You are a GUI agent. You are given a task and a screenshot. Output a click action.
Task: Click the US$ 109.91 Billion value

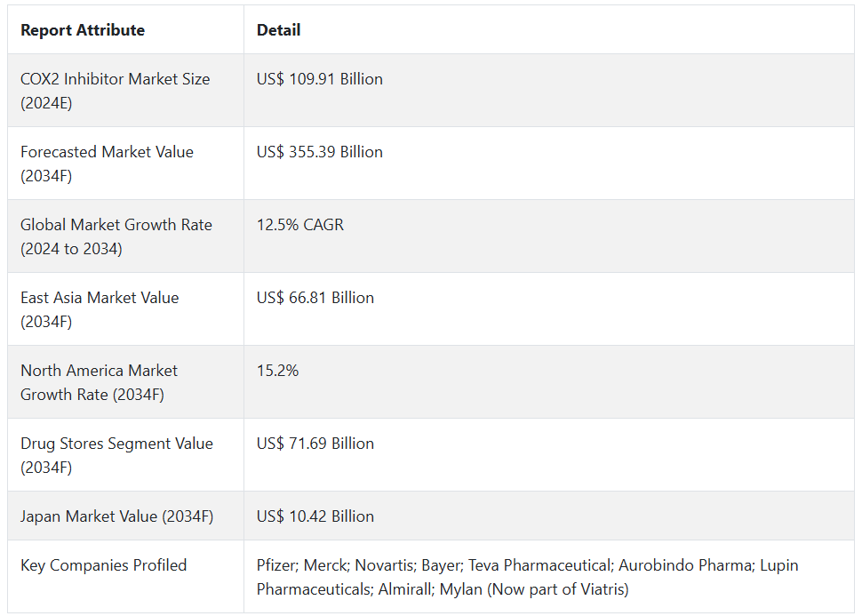(x=320, y=79)
